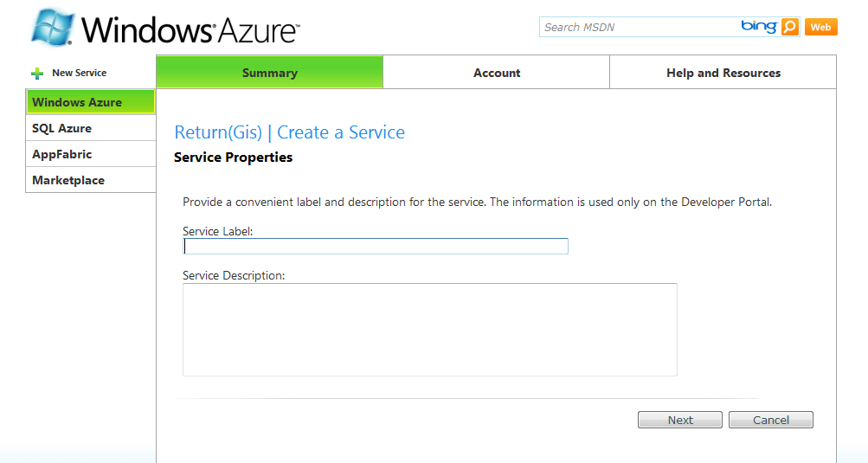868x463 pixels.
Task: Click the Service Properties heading text
Action: pyautogui.click(x=233, y=158)
